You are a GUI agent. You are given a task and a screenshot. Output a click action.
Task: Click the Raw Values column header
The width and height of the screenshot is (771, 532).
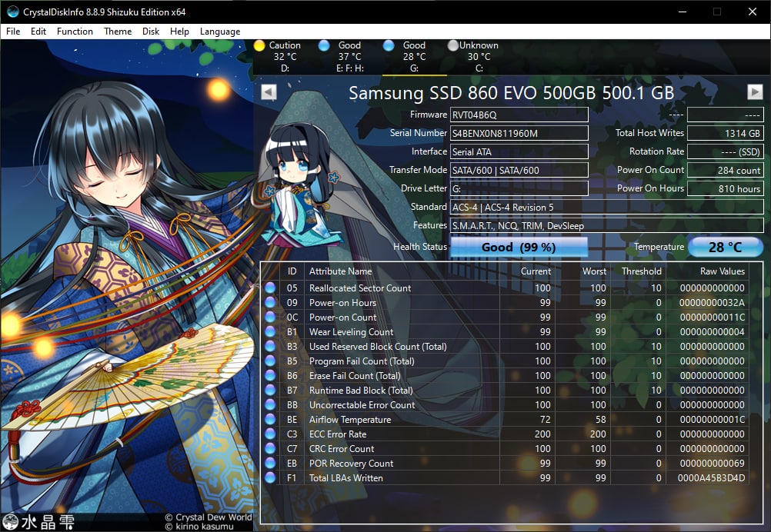pyautogui.click(x=723, y=271)
